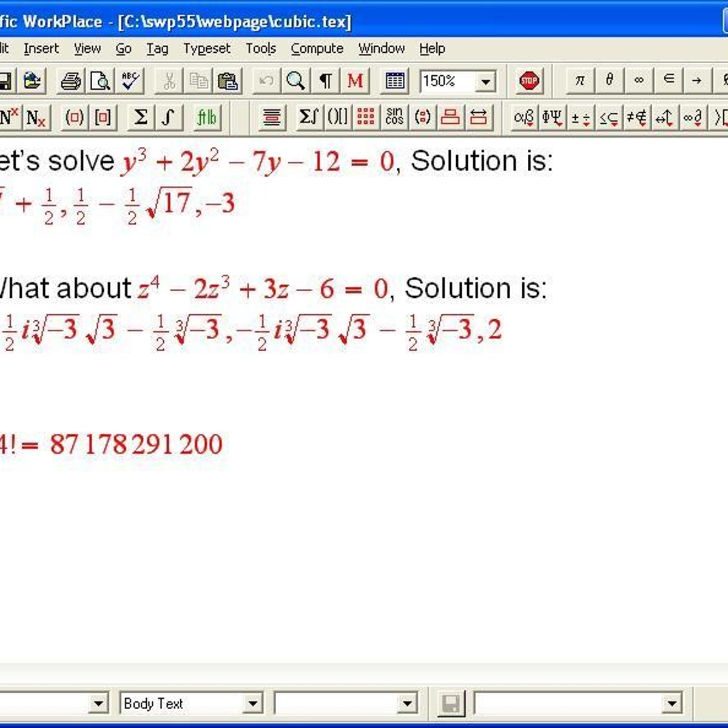
Task: Insert a summation operator symbol
Action: click(x=140, y=117)
